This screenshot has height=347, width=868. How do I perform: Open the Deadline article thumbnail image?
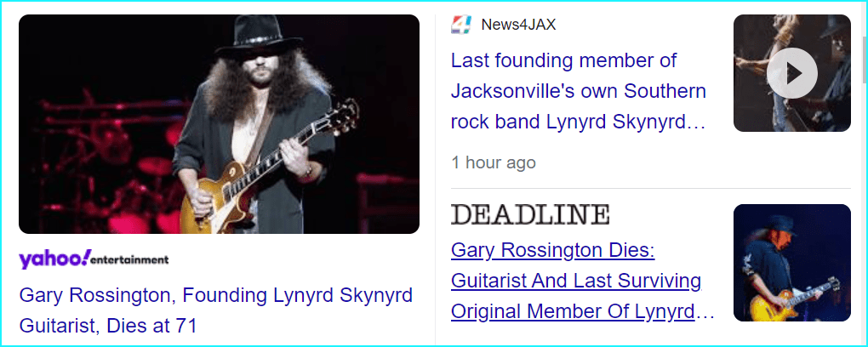click(x=791, y=262)
